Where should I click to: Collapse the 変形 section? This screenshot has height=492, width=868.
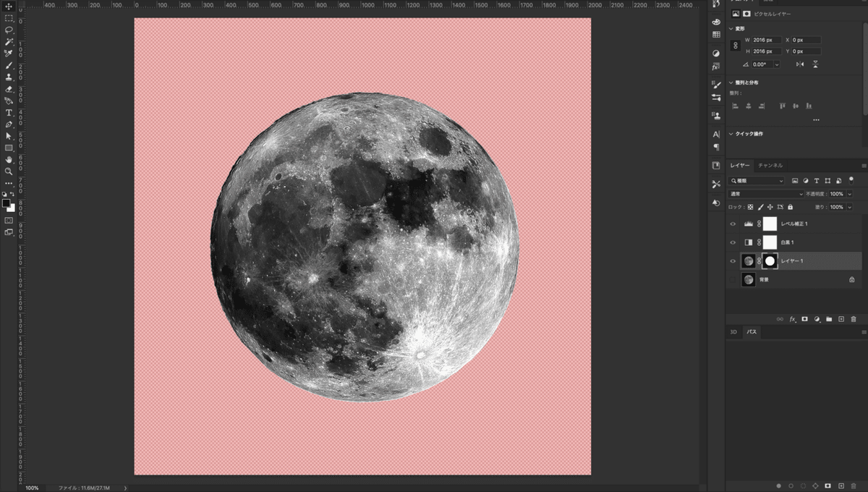pos(731,28)
